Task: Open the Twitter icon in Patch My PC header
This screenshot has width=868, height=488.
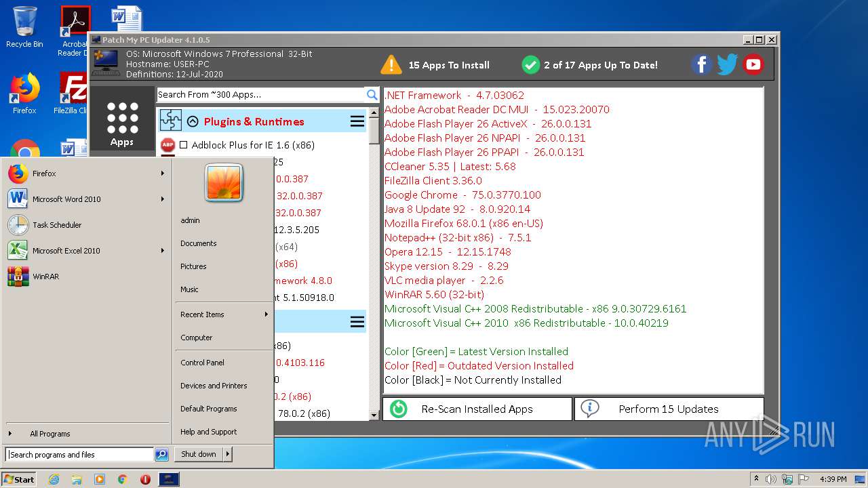Action: click(728, 65)
